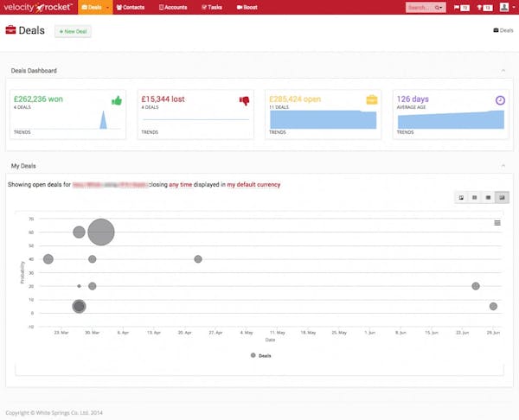Open the flag notifications icon
This screenshot has height=420, width=519.
457,8
